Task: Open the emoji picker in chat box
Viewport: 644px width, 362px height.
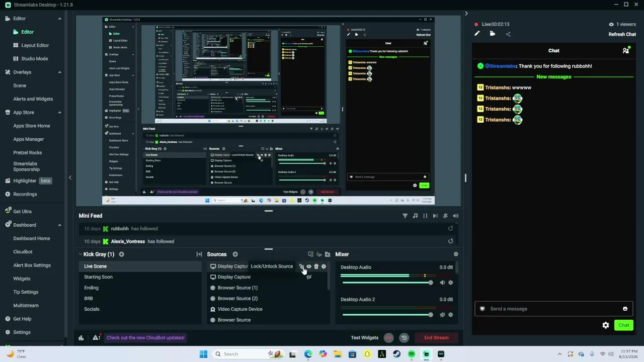Action: tap(625, 309)
